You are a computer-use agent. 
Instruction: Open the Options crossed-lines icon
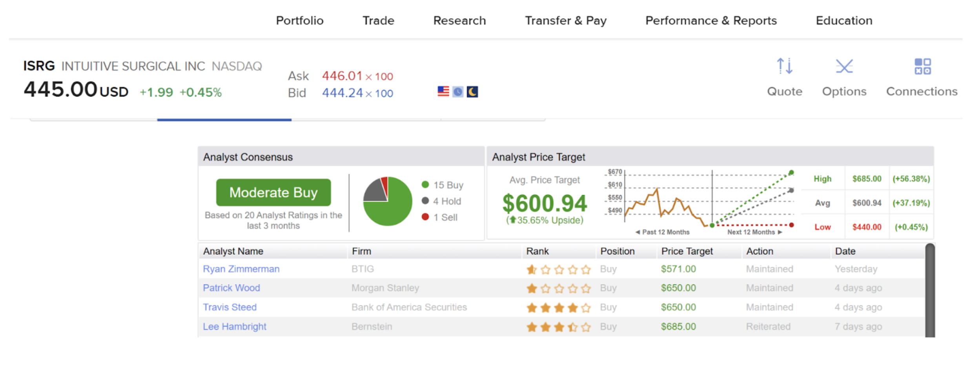(x=844, y=66)
